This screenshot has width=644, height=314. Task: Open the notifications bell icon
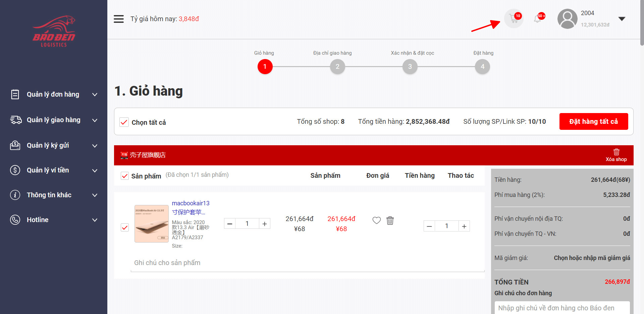click(538, 19)
